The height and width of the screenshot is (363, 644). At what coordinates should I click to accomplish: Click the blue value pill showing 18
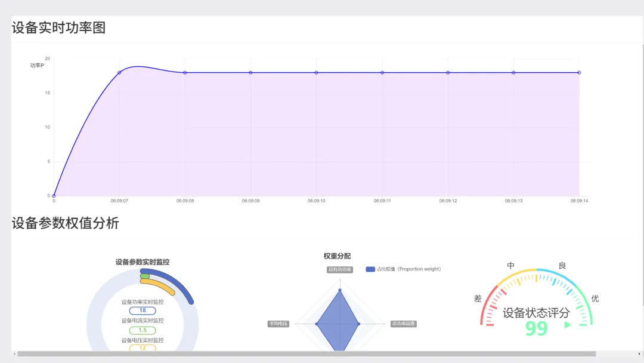(x=143, y=311)
